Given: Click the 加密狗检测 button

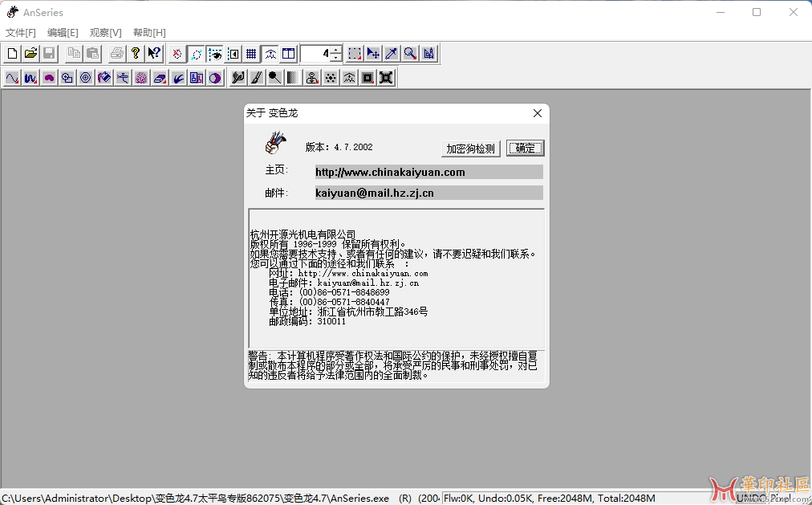Looking at the screenshot, I should pos(471,149).
